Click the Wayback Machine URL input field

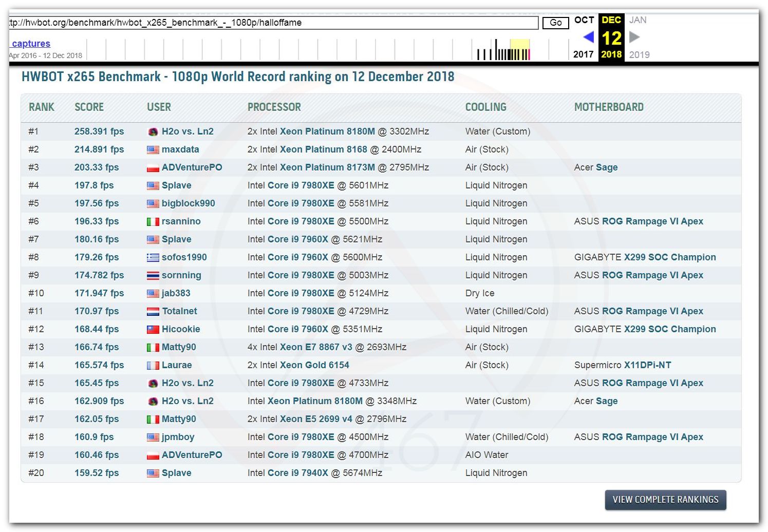pyautogui.click(x=273, y=23)
